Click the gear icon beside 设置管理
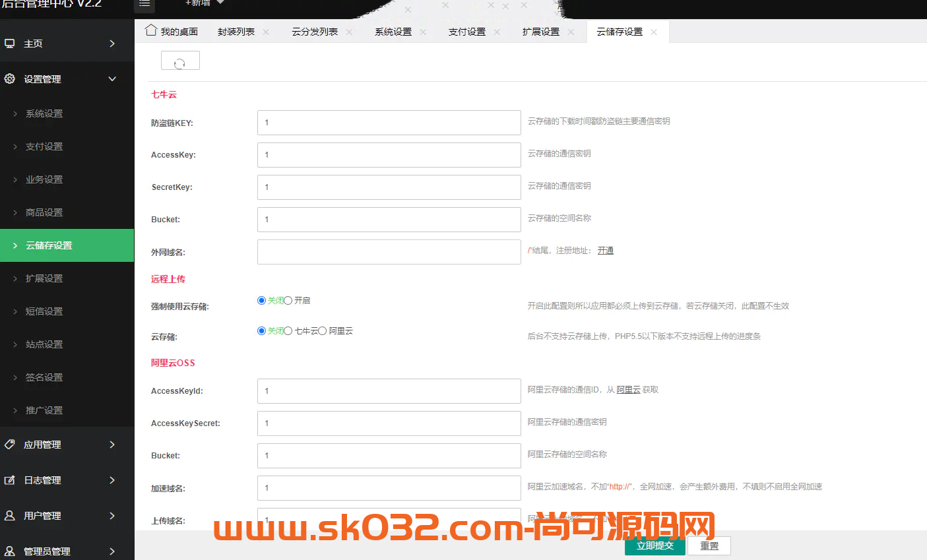Screen dimensions: 927x560 pyautogui.click(x=10, y=79)
